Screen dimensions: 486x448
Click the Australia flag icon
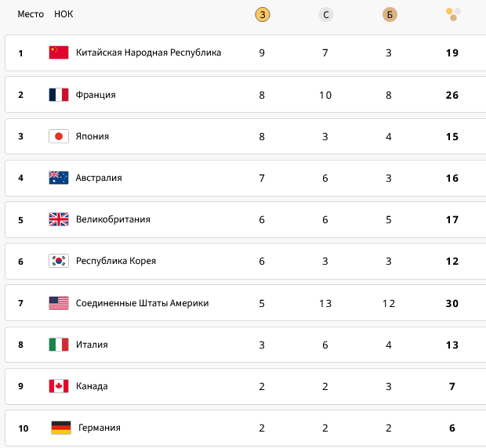pos(59,178)
